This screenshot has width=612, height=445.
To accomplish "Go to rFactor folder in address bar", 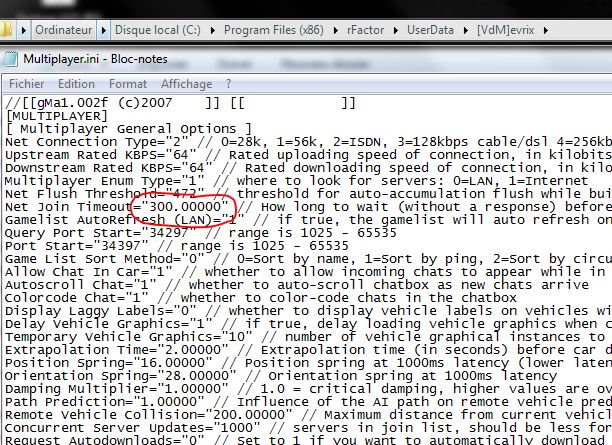I will click(x=365, y=30).
